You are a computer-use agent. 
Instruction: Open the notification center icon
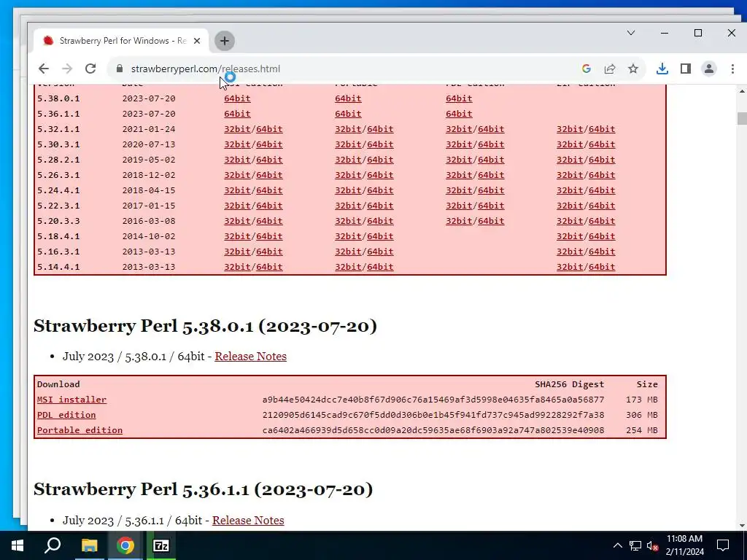coord(723,545)
